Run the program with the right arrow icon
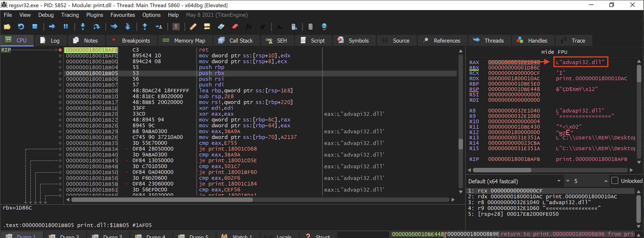Viewport: 644px width, 238px height. (52, 26)
